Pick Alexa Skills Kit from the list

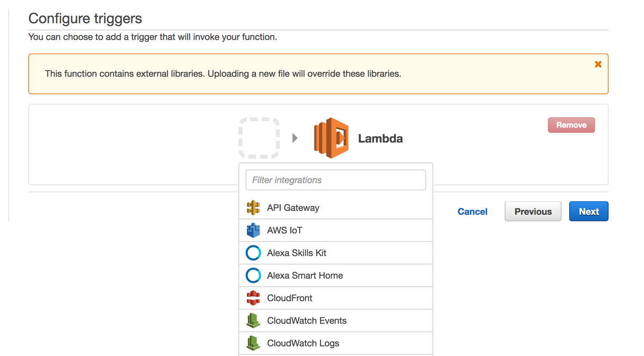point(297,253)
